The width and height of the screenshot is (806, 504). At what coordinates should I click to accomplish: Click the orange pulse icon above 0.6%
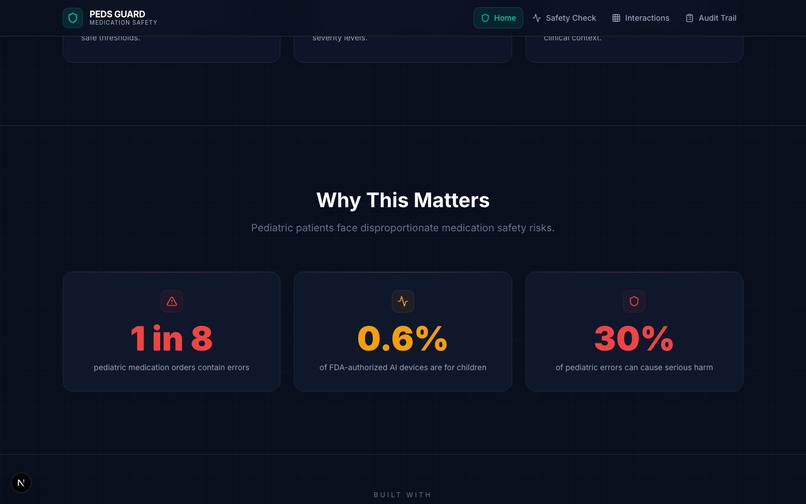[403, 301]
